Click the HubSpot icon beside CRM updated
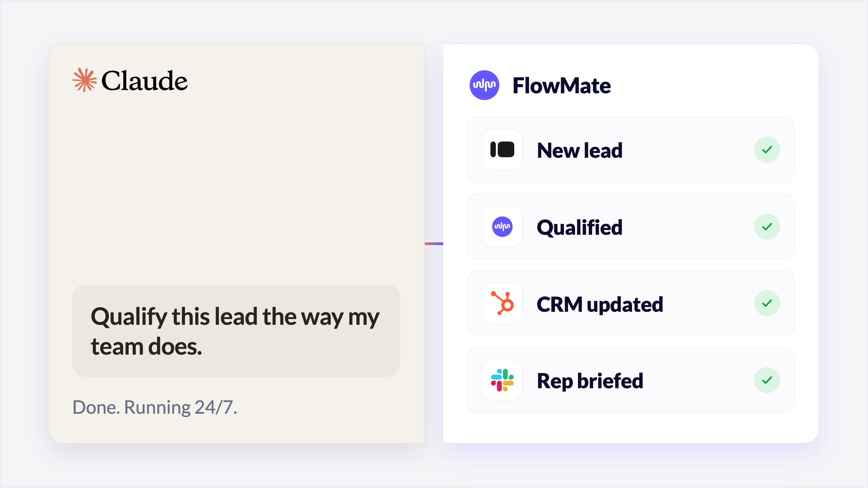 point(502,303)
